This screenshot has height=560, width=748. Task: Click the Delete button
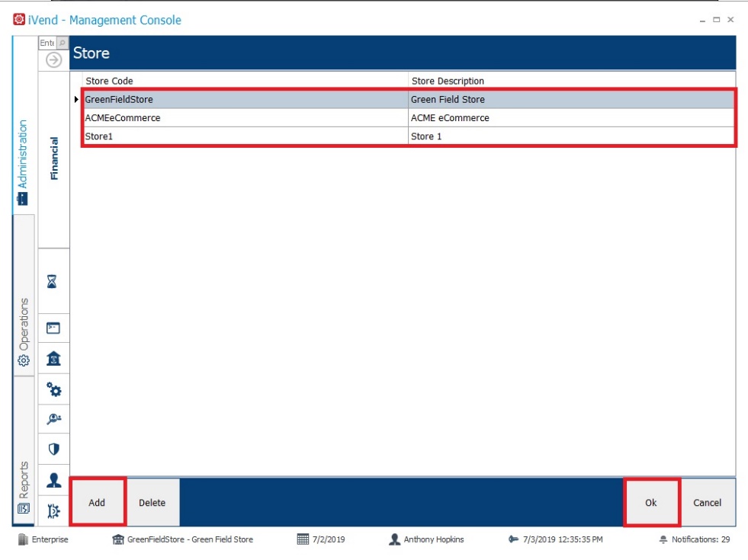pyautogui.click(x=152, y=502)
